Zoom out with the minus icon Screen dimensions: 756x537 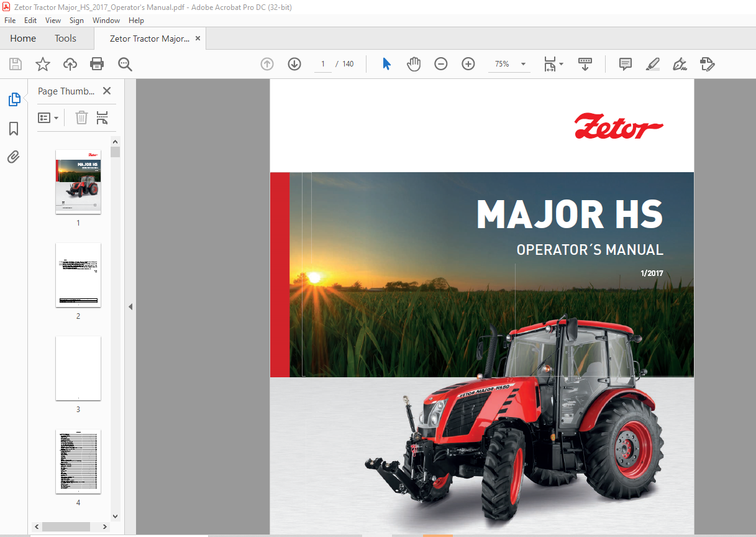click(x=441, y=64)
